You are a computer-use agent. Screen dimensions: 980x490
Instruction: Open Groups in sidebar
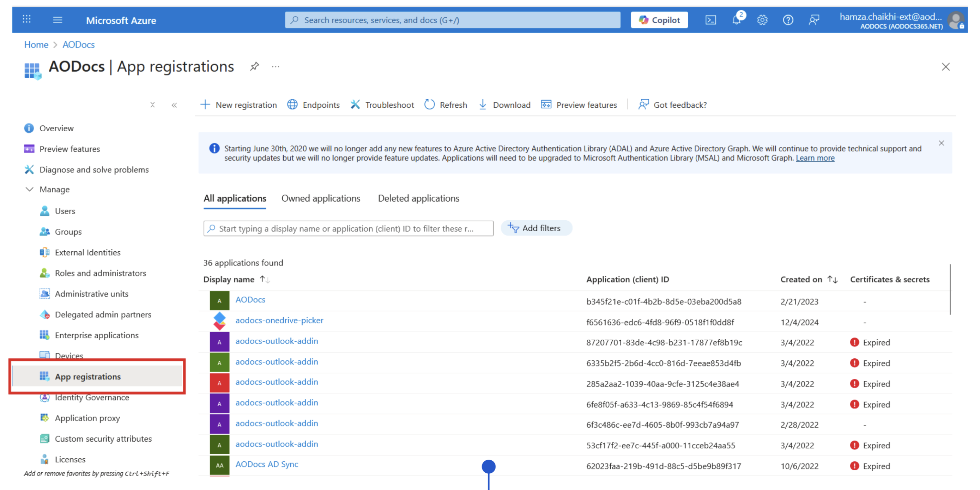tap(68, 232)
